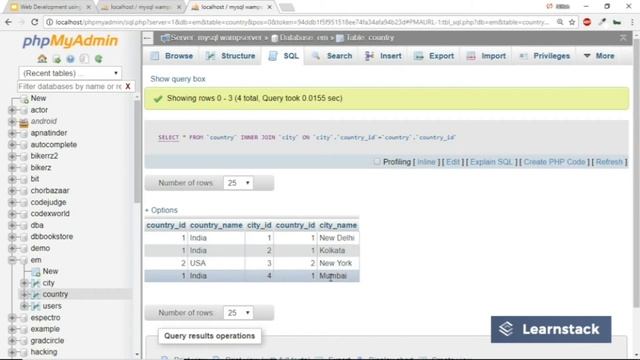Click the Explain SQL link
The width and height of the screenshot is (640, 360).
[x=491, y=162]
